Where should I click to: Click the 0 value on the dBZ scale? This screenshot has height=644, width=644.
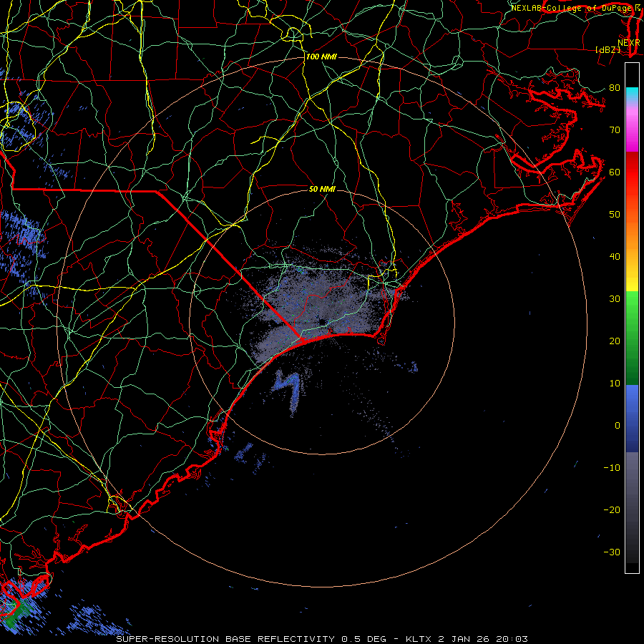click(618, 426)
